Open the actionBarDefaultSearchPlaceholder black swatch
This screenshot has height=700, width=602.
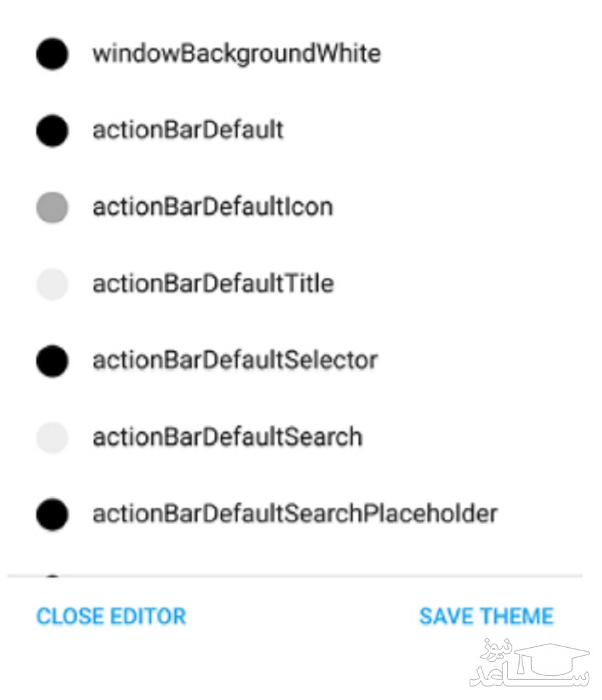point(52,515)
